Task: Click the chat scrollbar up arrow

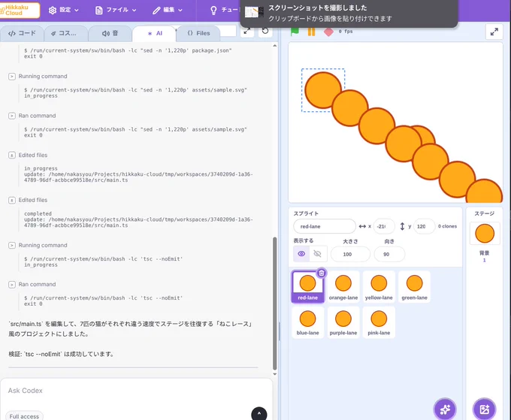Action: (275, 46)
